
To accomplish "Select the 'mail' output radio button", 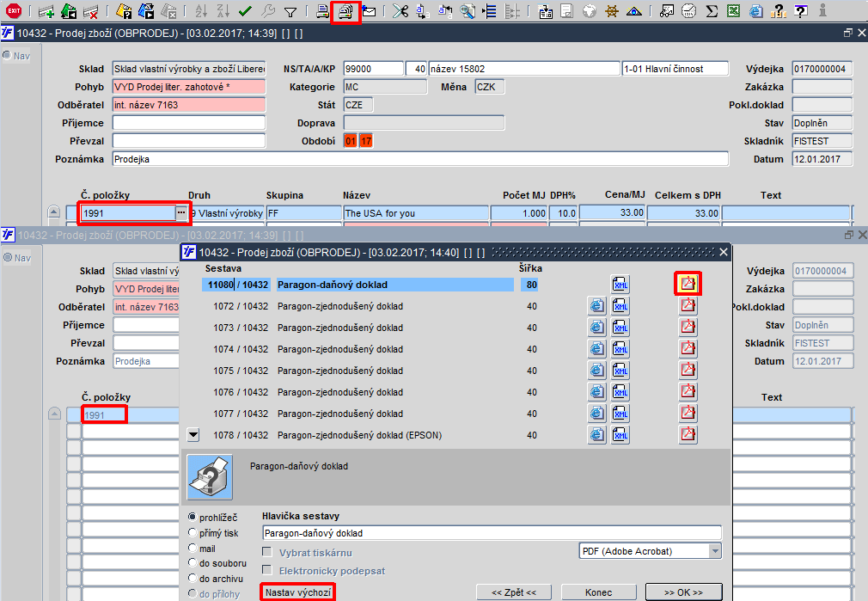I will (193, 548).
